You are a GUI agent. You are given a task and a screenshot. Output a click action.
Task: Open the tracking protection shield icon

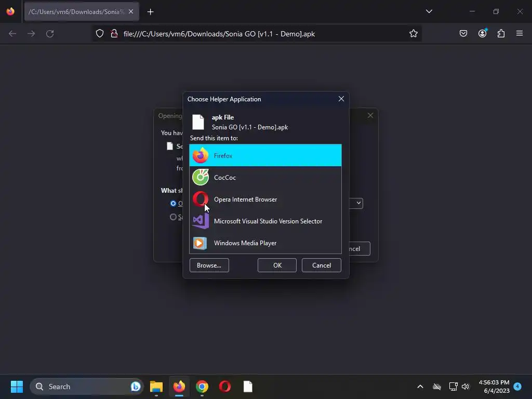[x=99, y=34]
